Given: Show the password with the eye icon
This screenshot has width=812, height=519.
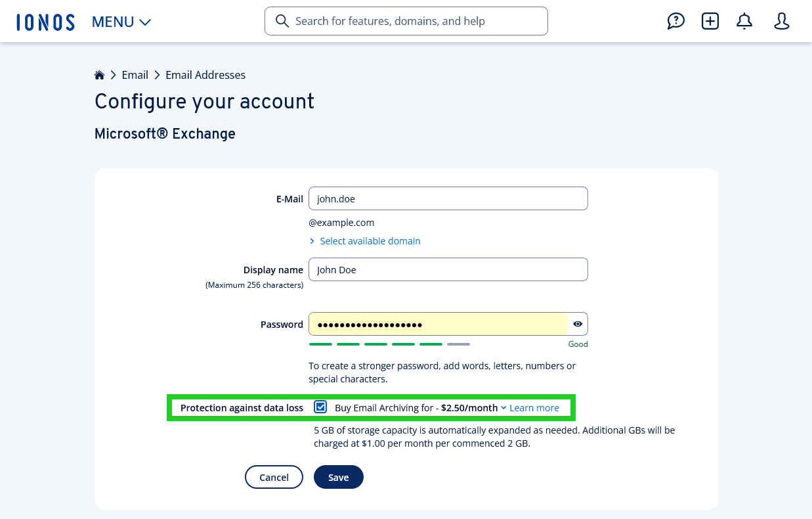Looking at the screenshot, I should pos(578,323).
